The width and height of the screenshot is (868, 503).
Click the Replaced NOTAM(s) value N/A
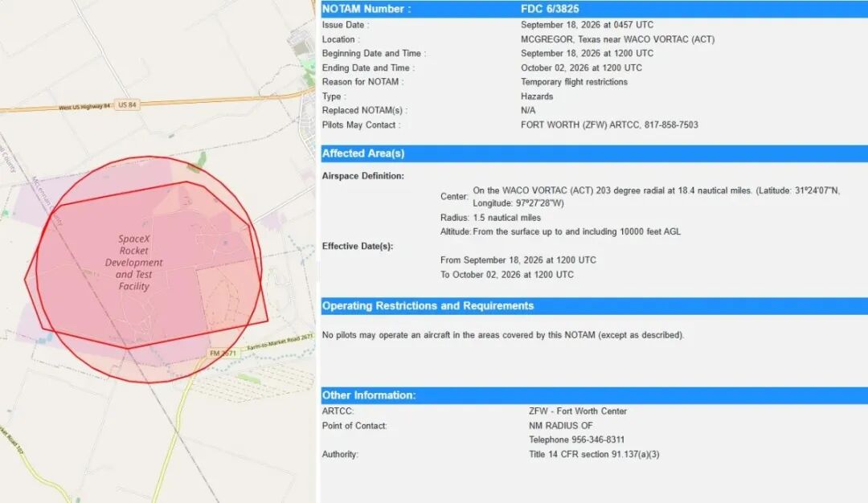[528, 111]
